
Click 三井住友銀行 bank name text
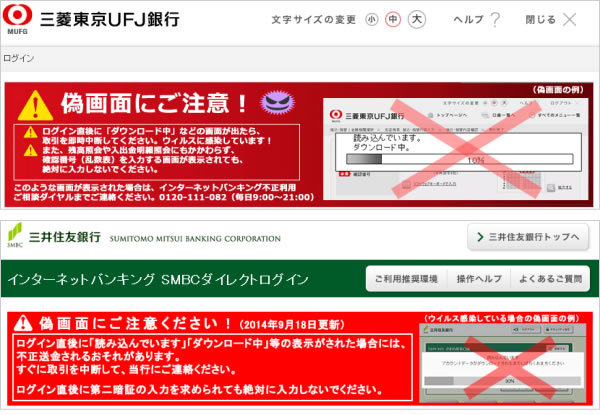tap(65, 238)
